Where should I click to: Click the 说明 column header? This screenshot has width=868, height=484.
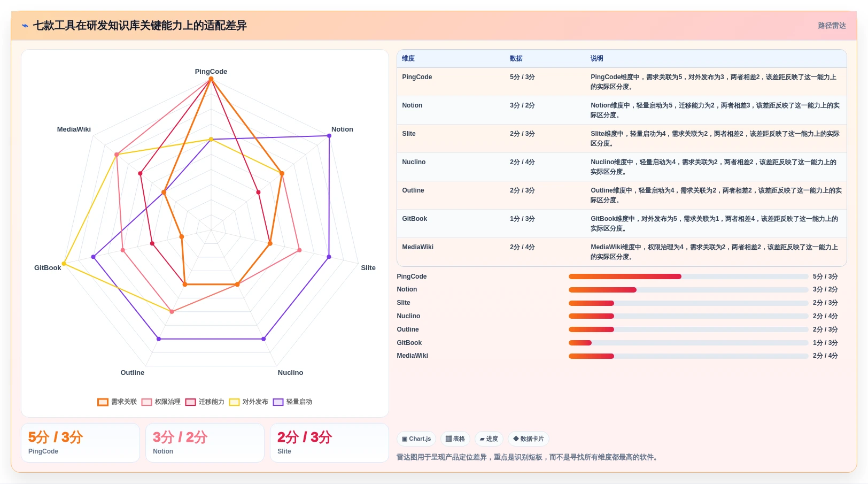pos(597,58)
